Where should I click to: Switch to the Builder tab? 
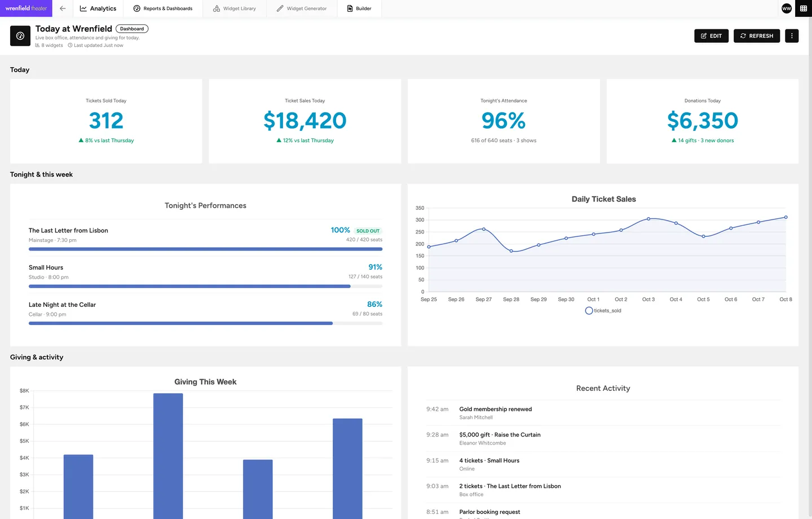[359, 8]
